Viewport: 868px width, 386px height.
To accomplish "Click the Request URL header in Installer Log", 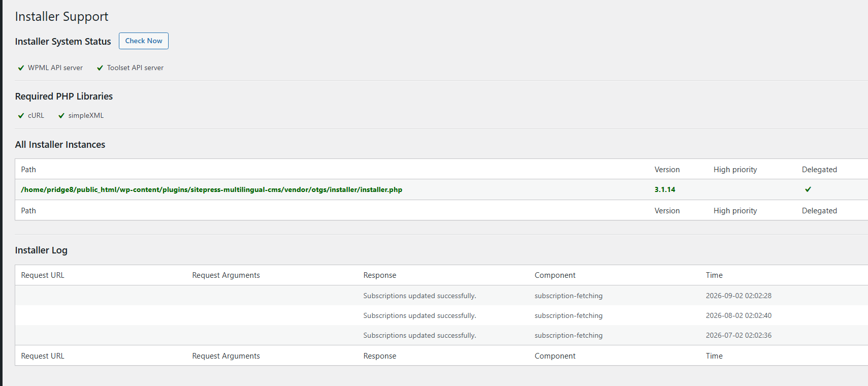I will [x=43, y=275].
